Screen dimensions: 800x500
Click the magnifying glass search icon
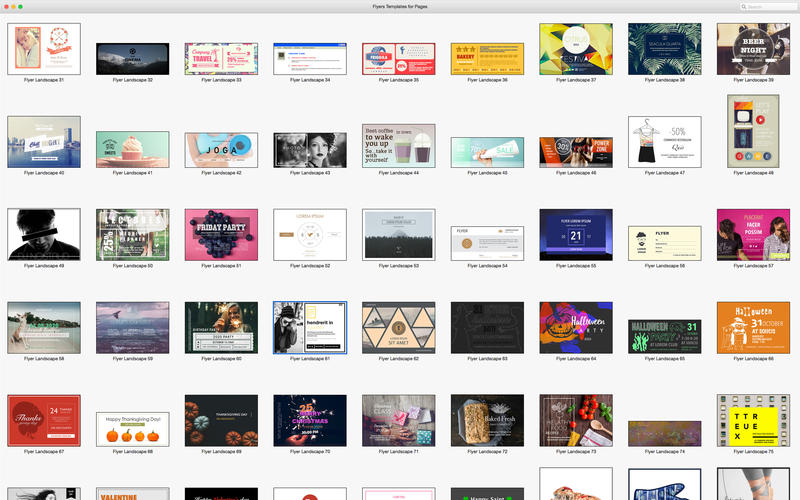744,7
